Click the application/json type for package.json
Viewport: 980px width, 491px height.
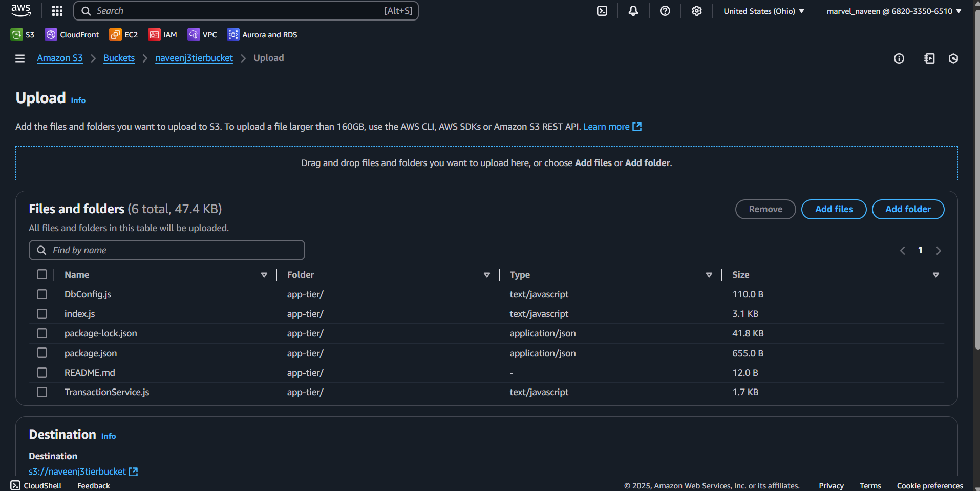(x=543, y=353)
